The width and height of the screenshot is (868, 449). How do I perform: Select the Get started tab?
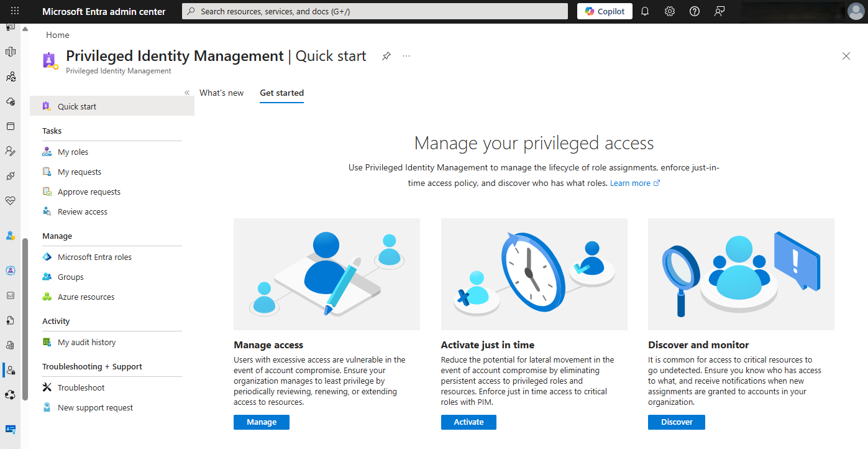(x=281, y=93)
